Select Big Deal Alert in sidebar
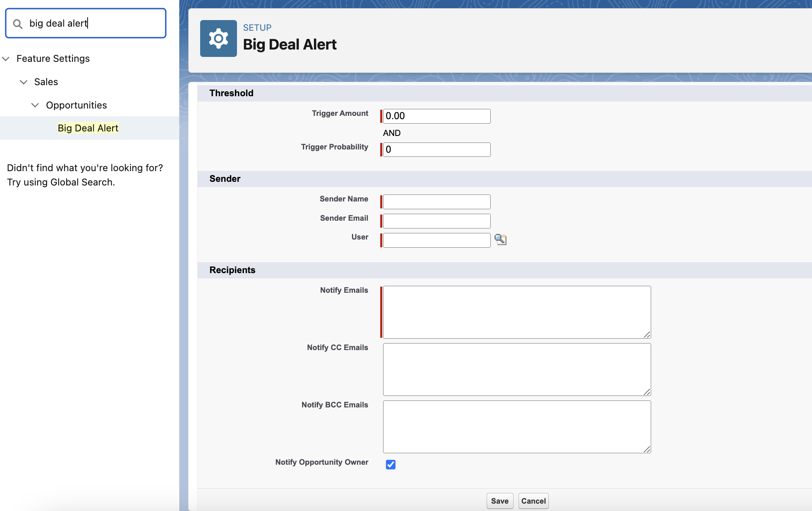 coord(88,128)
